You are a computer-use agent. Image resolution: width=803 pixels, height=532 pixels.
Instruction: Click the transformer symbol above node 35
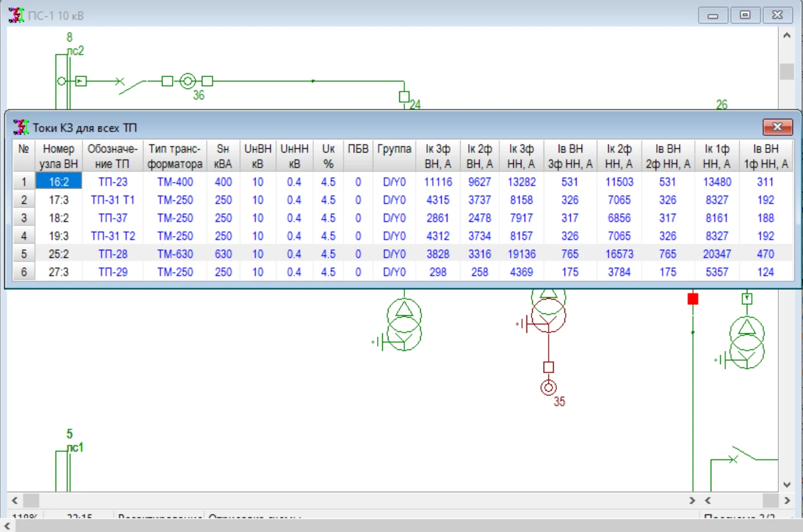[548, 312]
